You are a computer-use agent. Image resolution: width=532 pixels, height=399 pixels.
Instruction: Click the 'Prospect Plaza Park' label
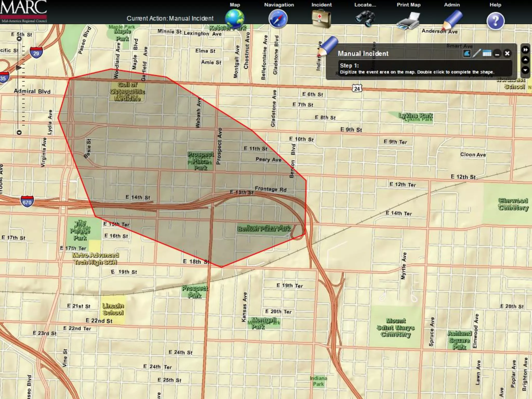pos(201,161)
